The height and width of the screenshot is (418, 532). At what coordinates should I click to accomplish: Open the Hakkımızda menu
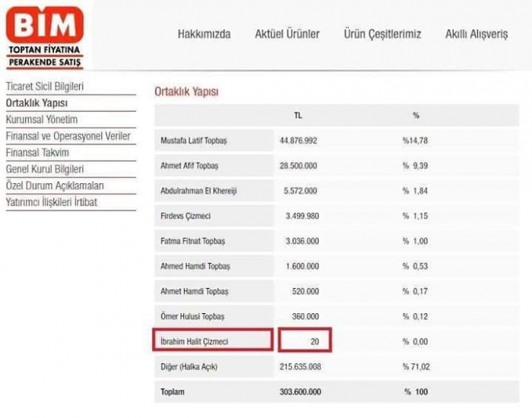tap(204, 34)
